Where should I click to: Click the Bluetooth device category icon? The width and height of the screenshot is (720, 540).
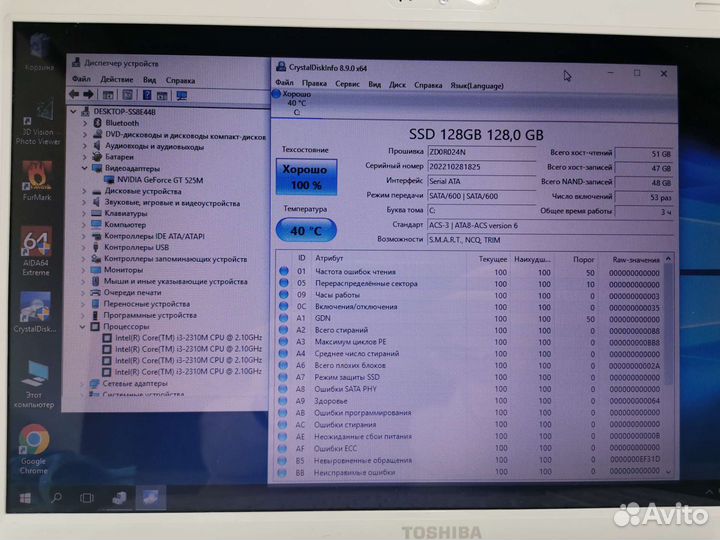[x=97, y=123]
